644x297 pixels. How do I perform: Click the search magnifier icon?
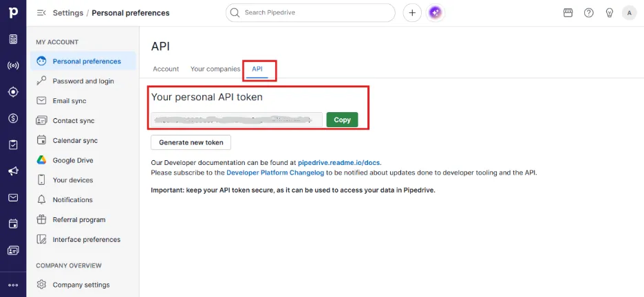click(235, 12)
